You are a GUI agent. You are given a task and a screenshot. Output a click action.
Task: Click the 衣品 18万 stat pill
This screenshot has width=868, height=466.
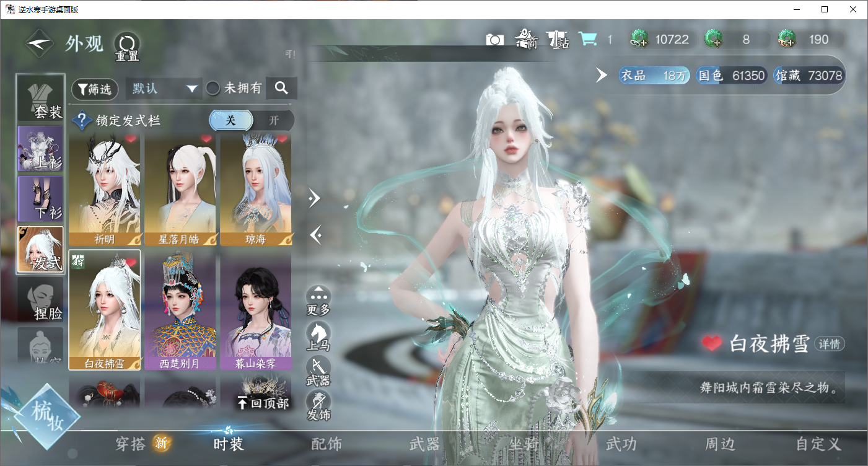[x=654, y=76]
